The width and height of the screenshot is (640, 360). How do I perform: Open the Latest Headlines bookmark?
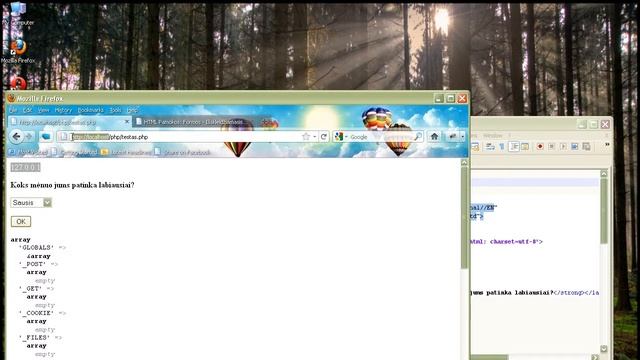127,152
